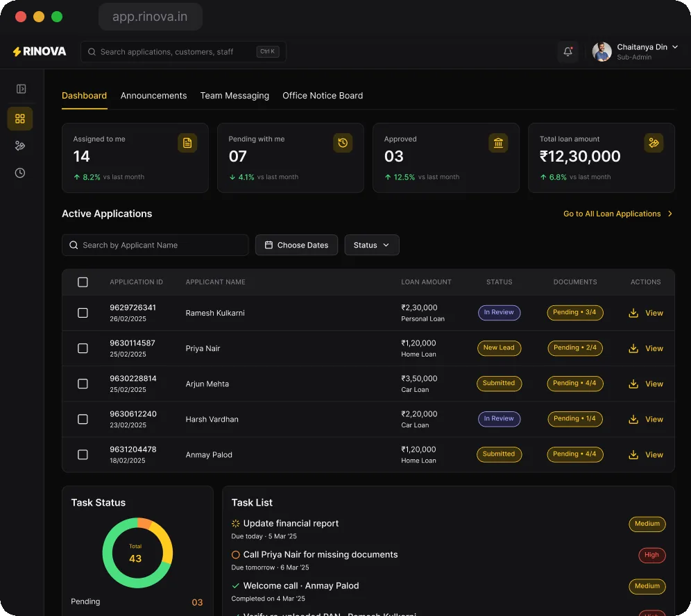Click Choose Dates button
Screen dimensions: 691x616
pos(296,245)
